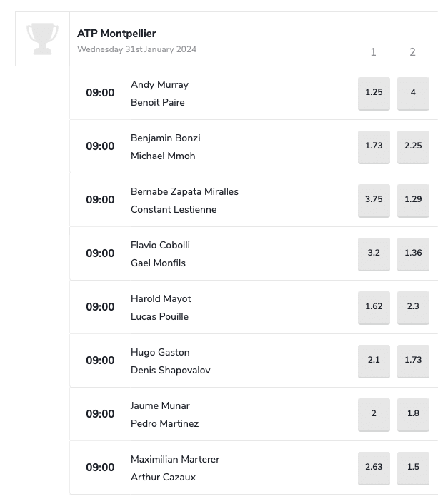Back Constant Lestienne at 1.29
Image resolution: width=438 pixels, height=504 pixels.
pyautogui.click(x=413, y=201)
